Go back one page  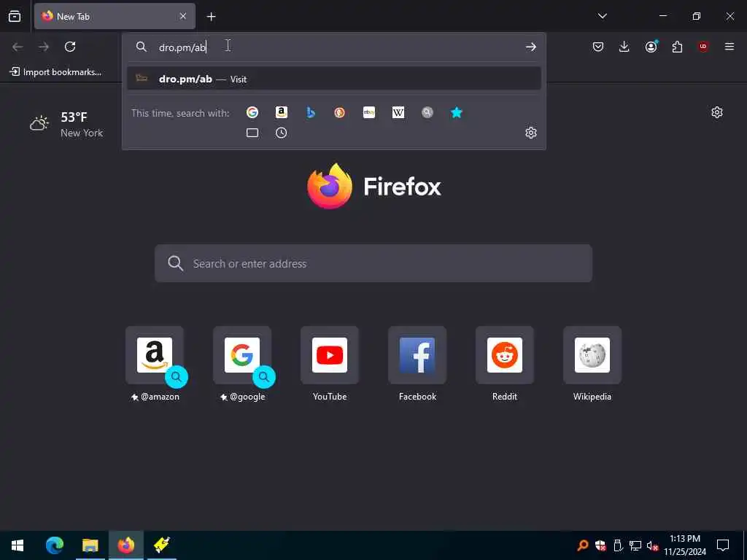point(18,47)
